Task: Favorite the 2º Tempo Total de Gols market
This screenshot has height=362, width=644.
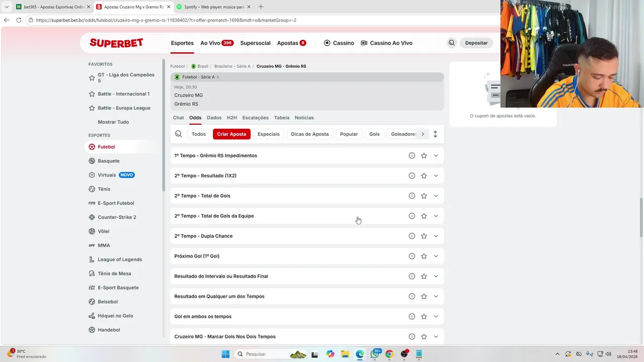Action: (424, 196)
